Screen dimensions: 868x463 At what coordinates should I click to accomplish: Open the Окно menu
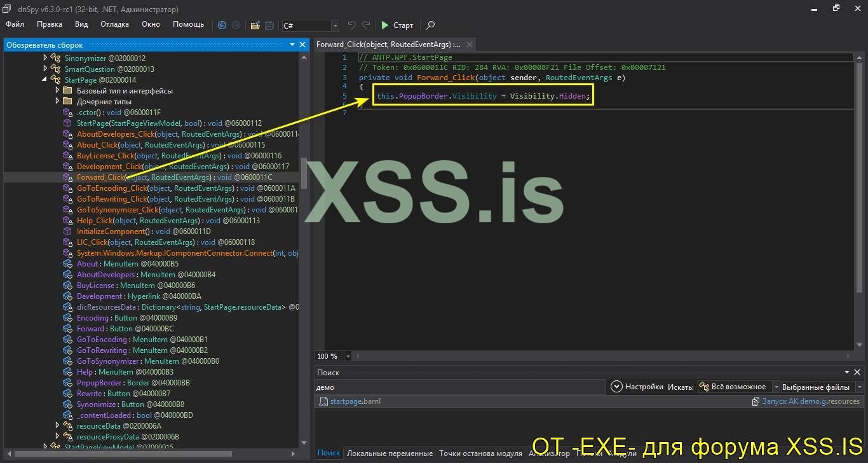pos(151,24)
